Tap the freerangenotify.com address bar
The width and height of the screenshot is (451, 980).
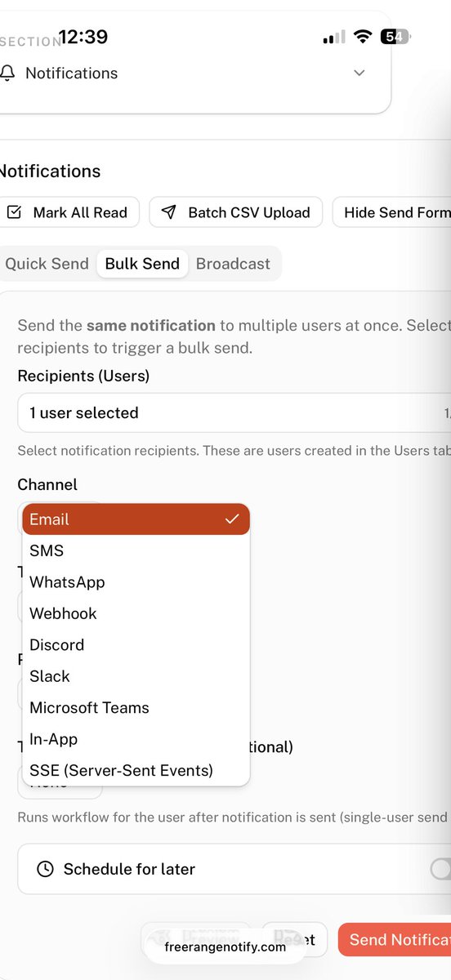point(225,947)
